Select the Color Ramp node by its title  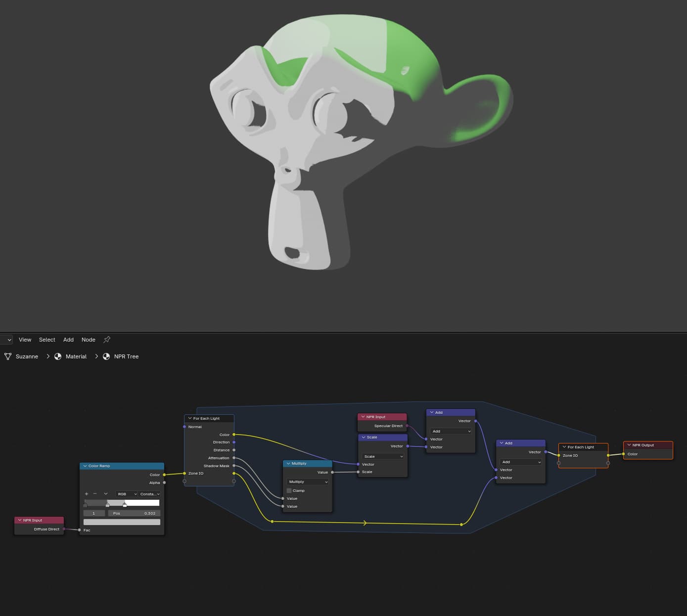point(99,466)
